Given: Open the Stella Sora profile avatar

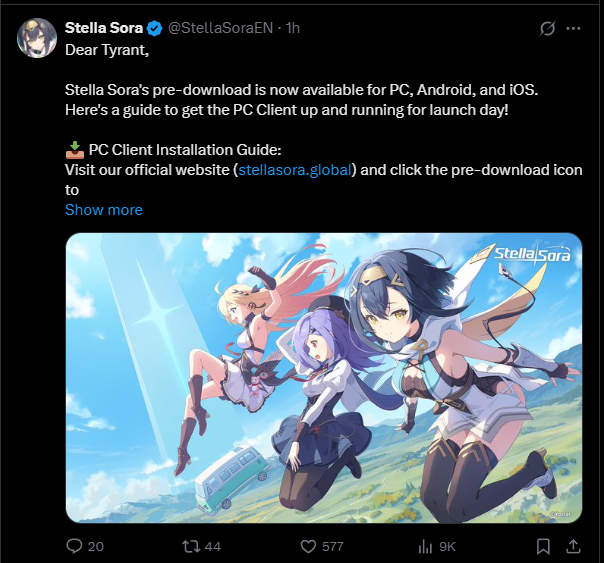Looking at the screenshot, I should [x=37, y=38].
